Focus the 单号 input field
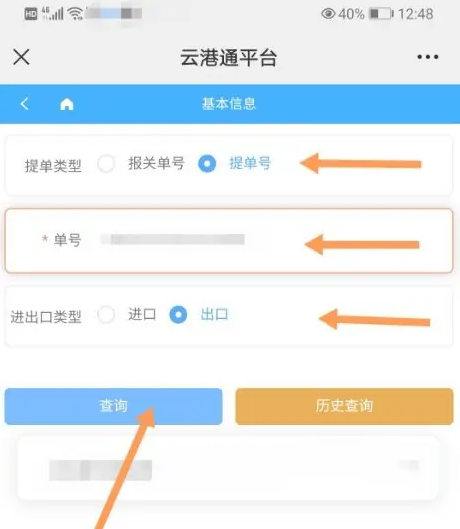Viewport: 460px width, 529px height. click(x=229, y=241)
